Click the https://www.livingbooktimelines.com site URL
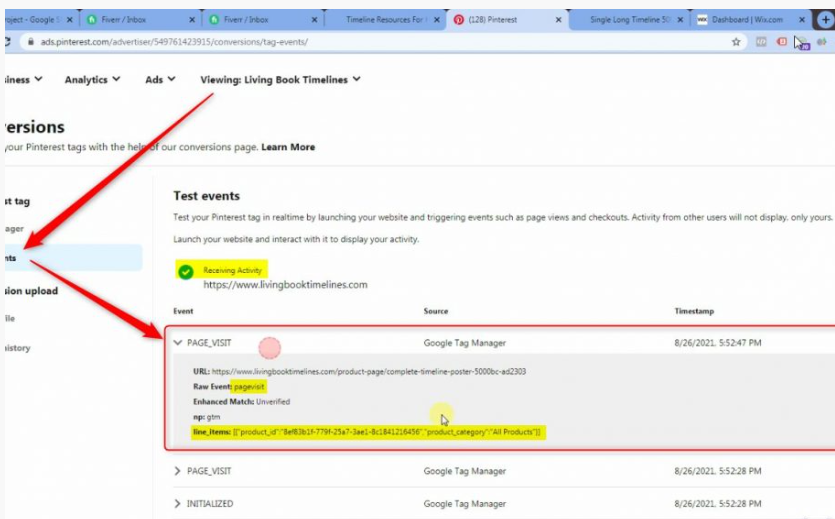Viewport: 835px width, 519px height. pyautogui.click(x=285, y=285)
